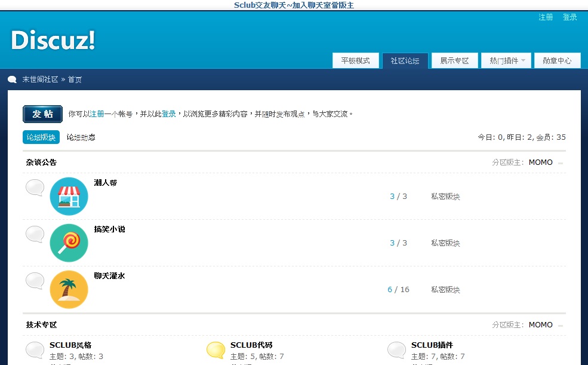Image resolution: width=588 pixels, height=365 pixels.
Task: Click the 3 / 3 count for 搞笑小说
Action: click(398, 243)
